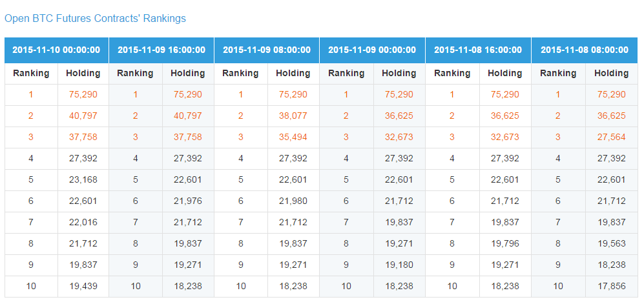This screenshot has height=304, width=644.
Task: Select the 2015-11-08 16:00:00 column header
Action: click(x=478, y=50)
